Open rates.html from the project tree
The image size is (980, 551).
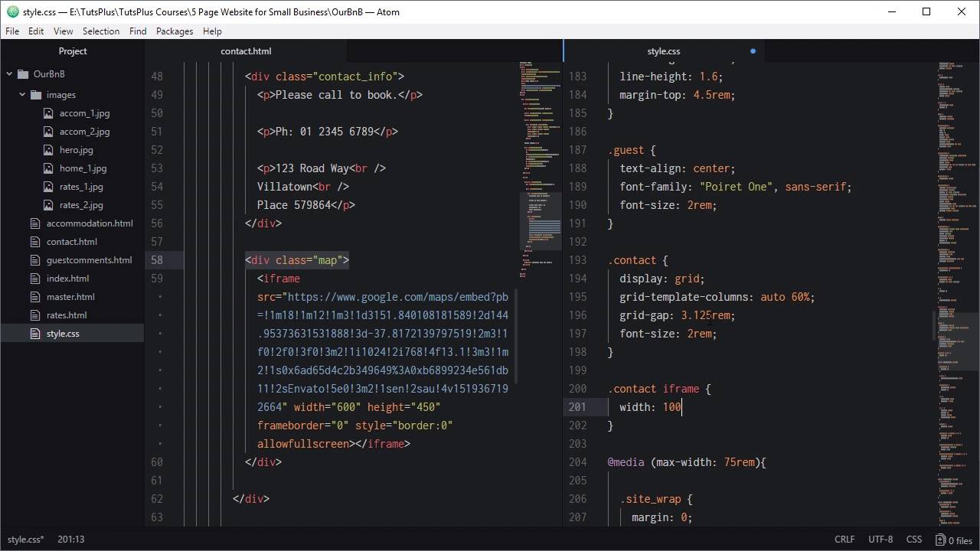coord(67,315)
